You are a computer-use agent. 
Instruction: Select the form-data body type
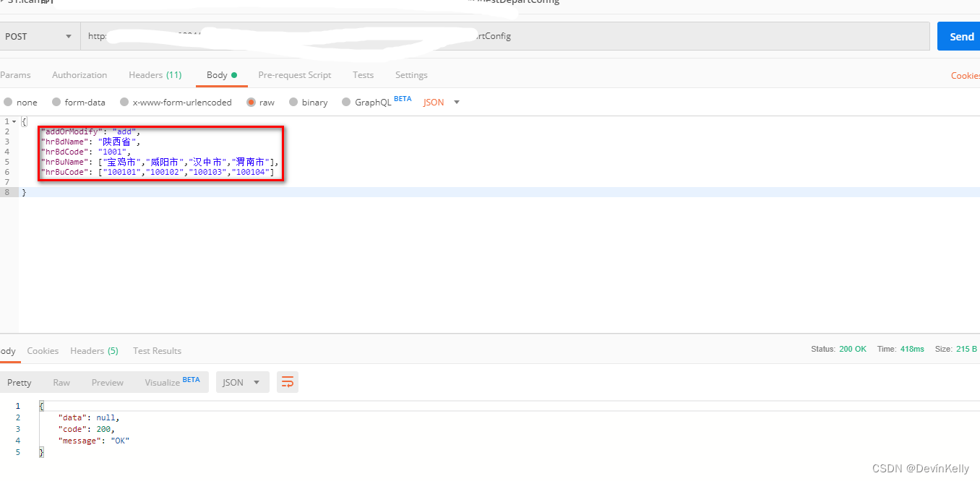(79, 102)
